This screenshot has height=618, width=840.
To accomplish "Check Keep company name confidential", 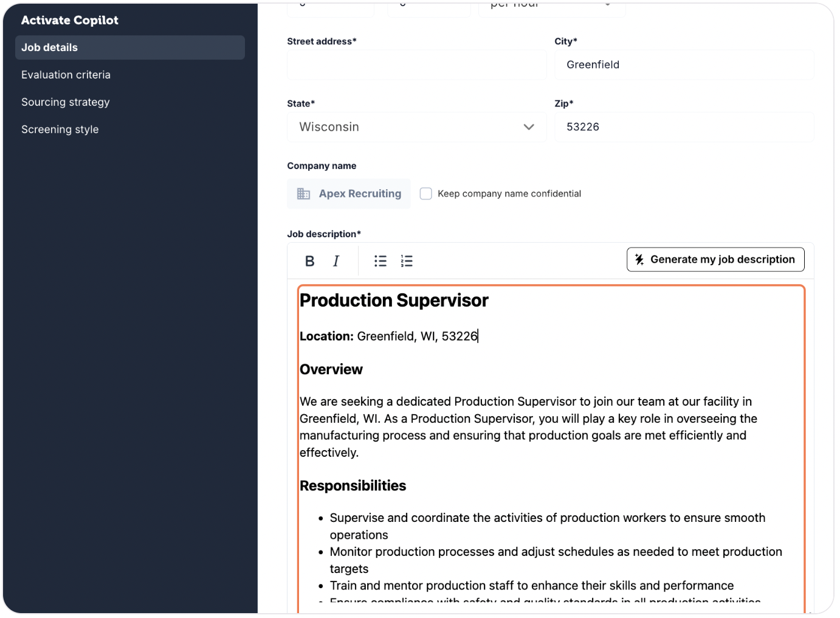I will [x=426, y=193].
